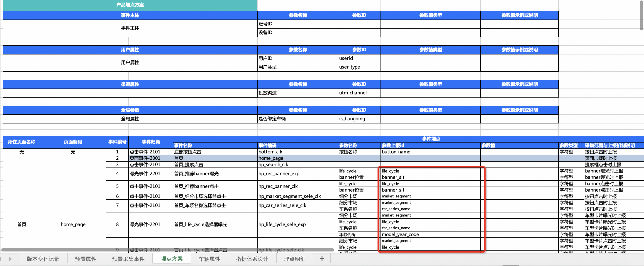Select the 事件归类 header cell

pyautogui.click(x=151, y=142)
